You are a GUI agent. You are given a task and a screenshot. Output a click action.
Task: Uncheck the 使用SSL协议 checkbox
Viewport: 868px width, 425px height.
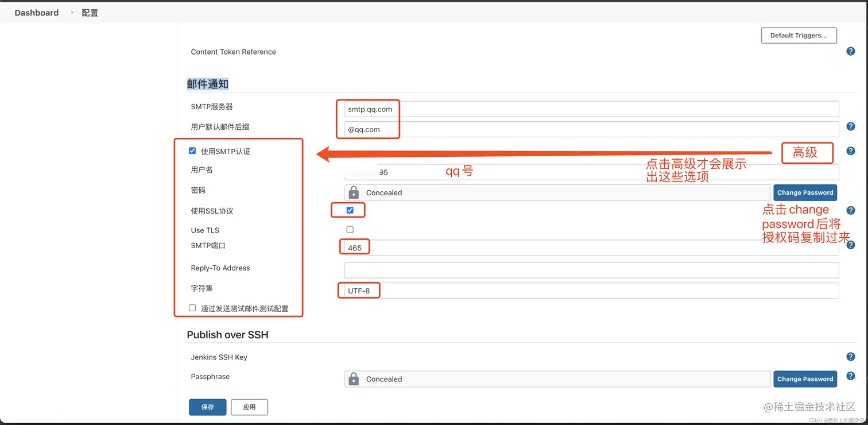coord(350,210)
